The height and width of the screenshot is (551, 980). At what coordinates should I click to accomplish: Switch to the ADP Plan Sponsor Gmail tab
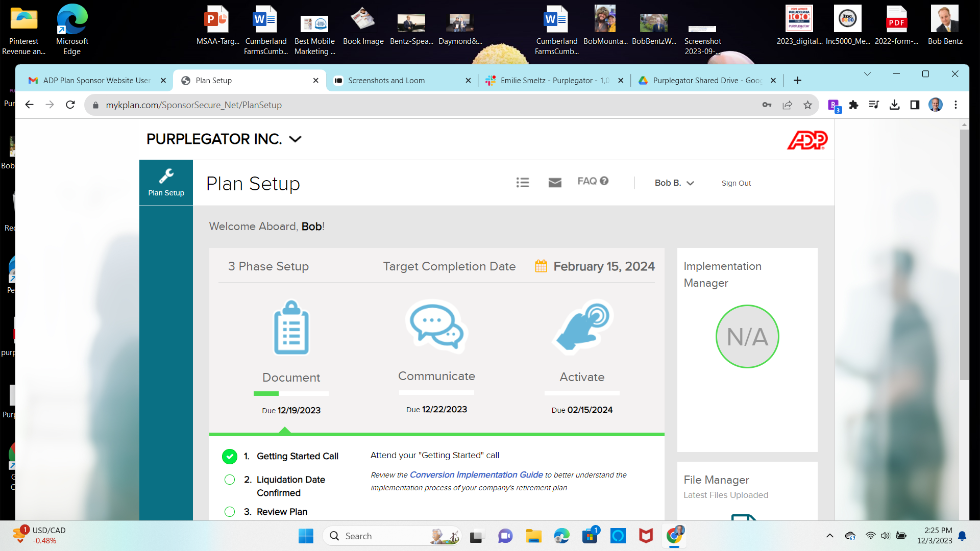(97, 81)
